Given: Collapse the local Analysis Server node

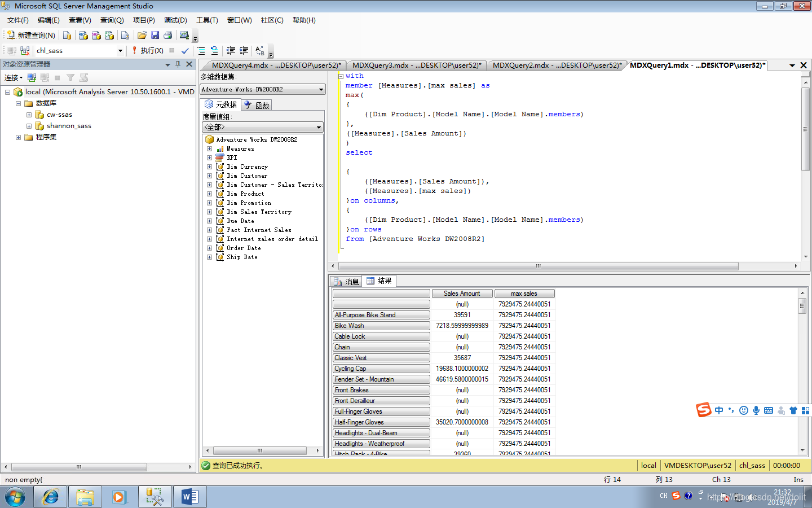Looking at the screenshot, I should (x=8, y=91).
